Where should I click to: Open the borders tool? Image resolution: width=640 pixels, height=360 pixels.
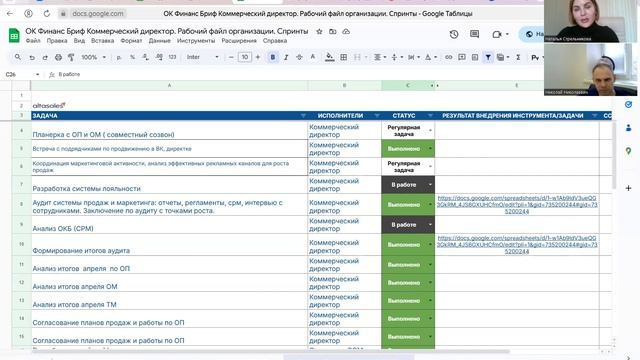[x=344, y=58]
